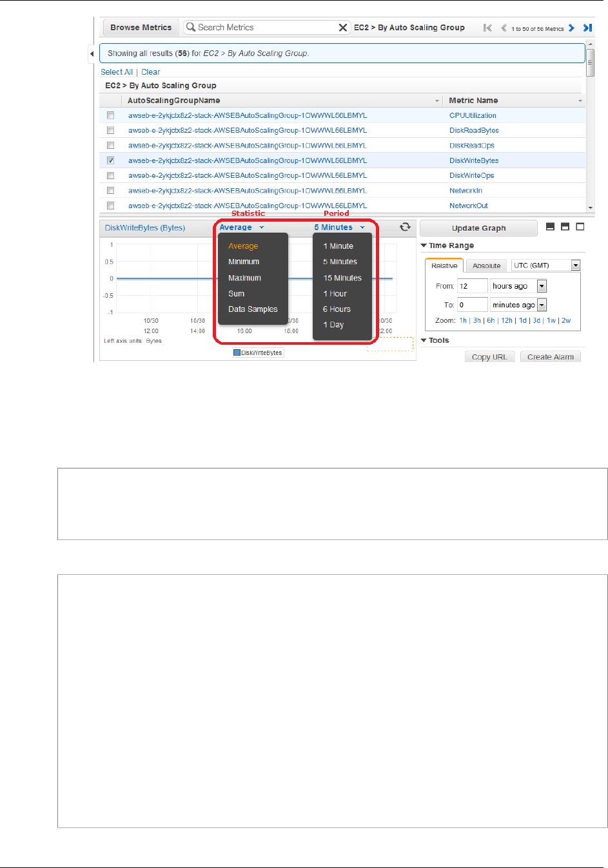Select Average in the Statistic menu

point(243,246)
